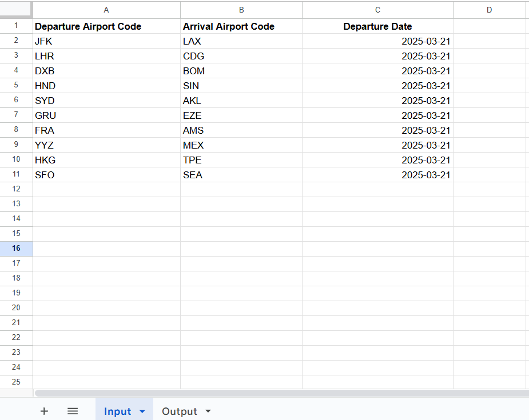The width and height of the screenshot is (529, 420).
Task: Click the cell containing CDG
Action: pyautogui.click(x=241, y=56)
